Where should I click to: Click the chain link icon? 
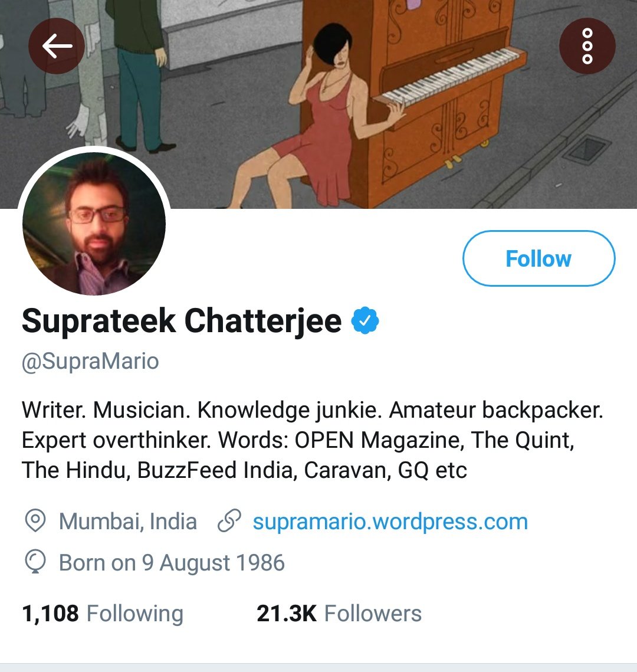(x=229, y=522)
